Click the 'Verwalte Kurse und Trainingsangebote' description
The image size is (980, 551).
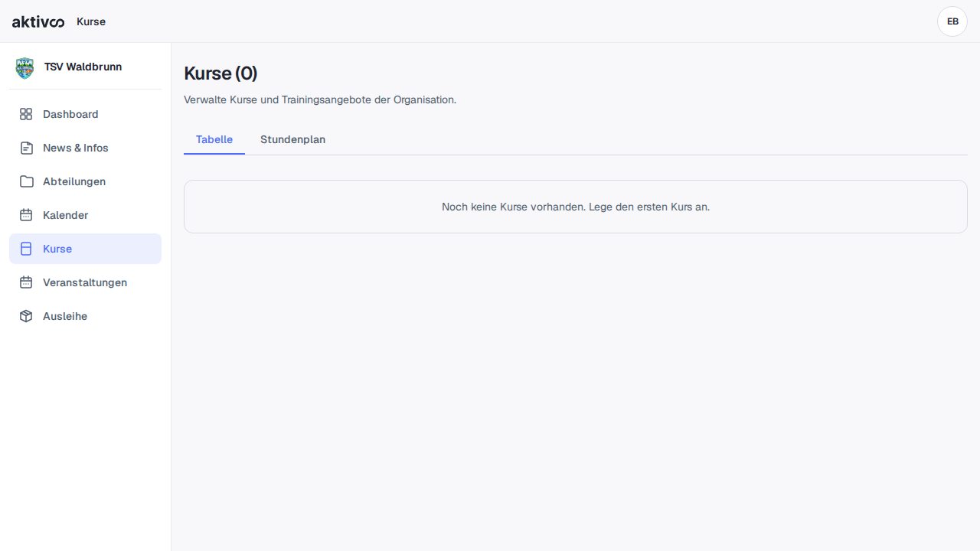pos(320,99)
